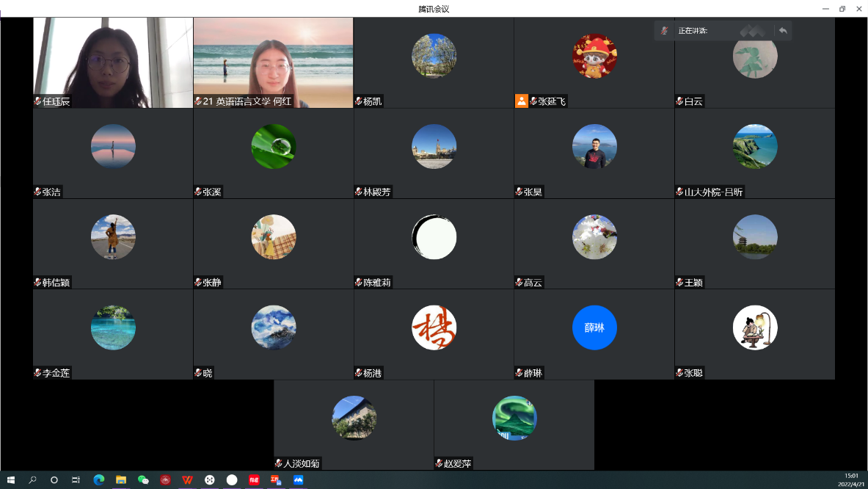Click the 人淡如菊 participant name label
Image resolution: width=868 pixels, height=489 pixels.
(302, 463)
